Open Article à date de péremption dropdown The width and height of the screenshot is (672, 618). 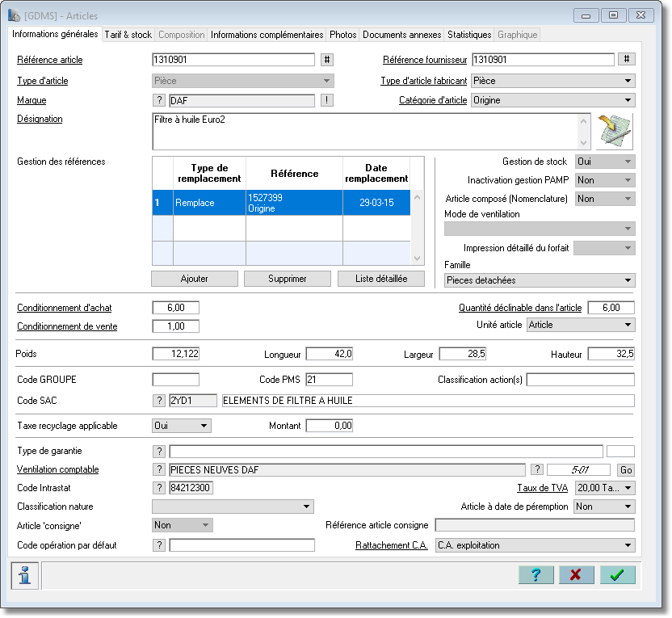pos(604,507)
